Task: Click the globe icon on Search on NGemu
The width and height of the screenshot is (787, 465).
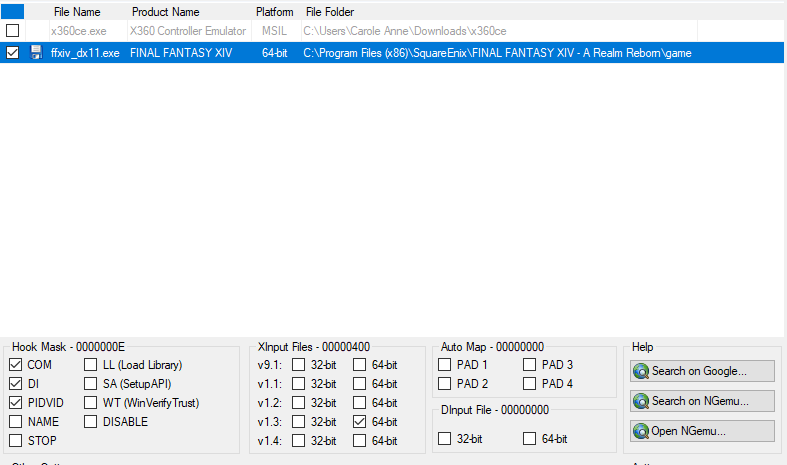Action: (641, 401)
